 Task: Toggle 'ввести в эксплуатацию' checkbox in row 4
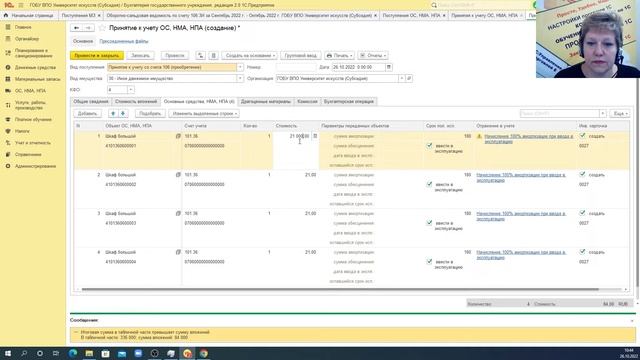click(x=429, y=261)
